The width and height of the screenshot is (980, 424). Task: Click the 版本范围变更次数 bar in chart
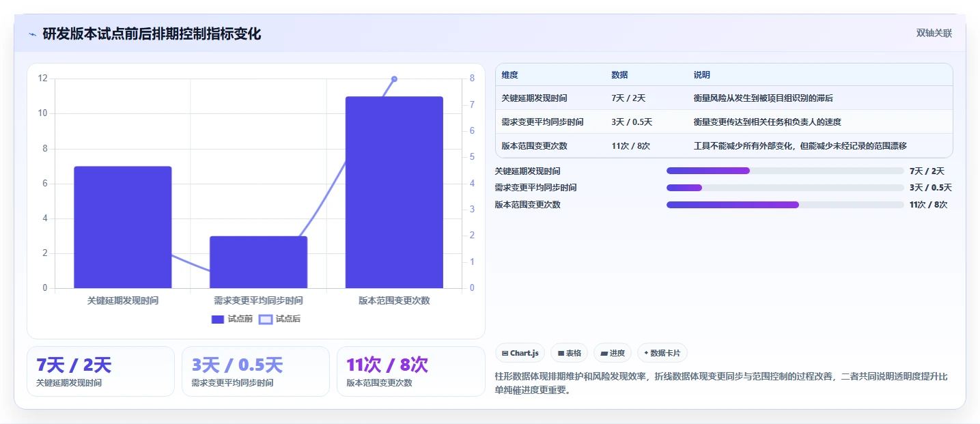tap(394, 193)
